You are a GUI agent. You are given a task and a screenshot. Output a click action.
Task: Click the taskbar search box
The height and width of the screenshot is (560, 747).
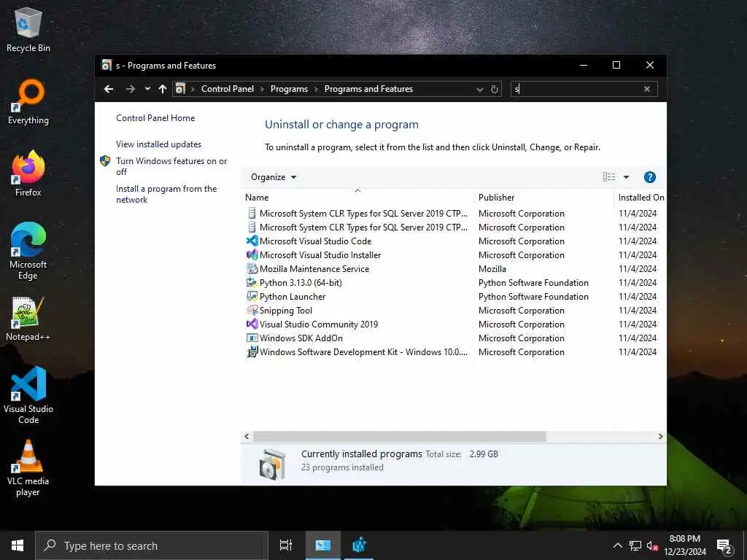(x=152, y=545)
